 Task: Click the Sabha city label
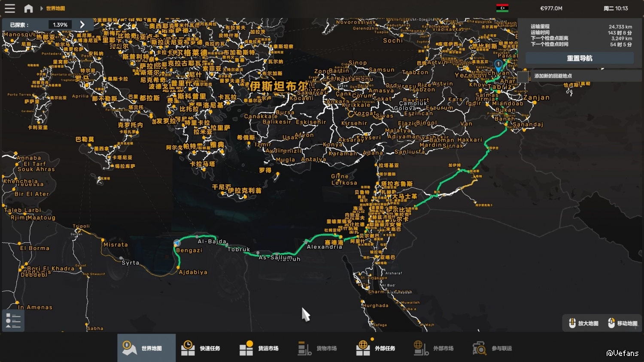click(95, 329)
